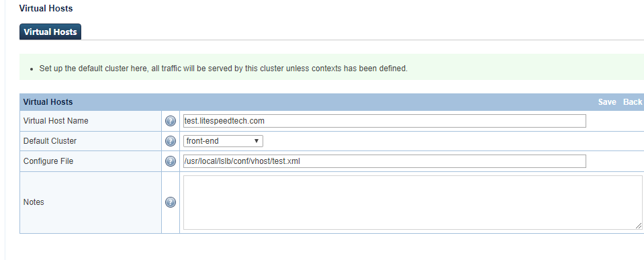The image size is (644, 260).
Task: Click into the Configure File path field
Action: [x=384, y=161]
